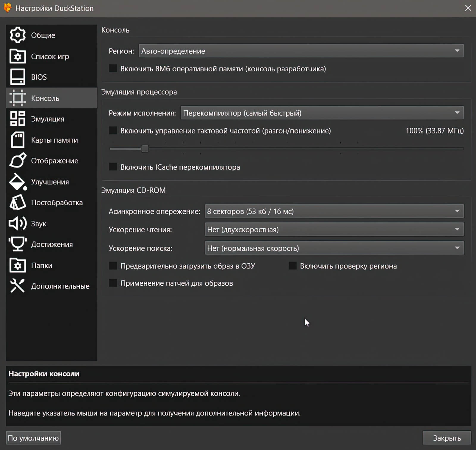This screenshot has width=476, height=450.
Task: Toggle управление тактовой частотой checkbox
Action: click(x=113, y=130)
